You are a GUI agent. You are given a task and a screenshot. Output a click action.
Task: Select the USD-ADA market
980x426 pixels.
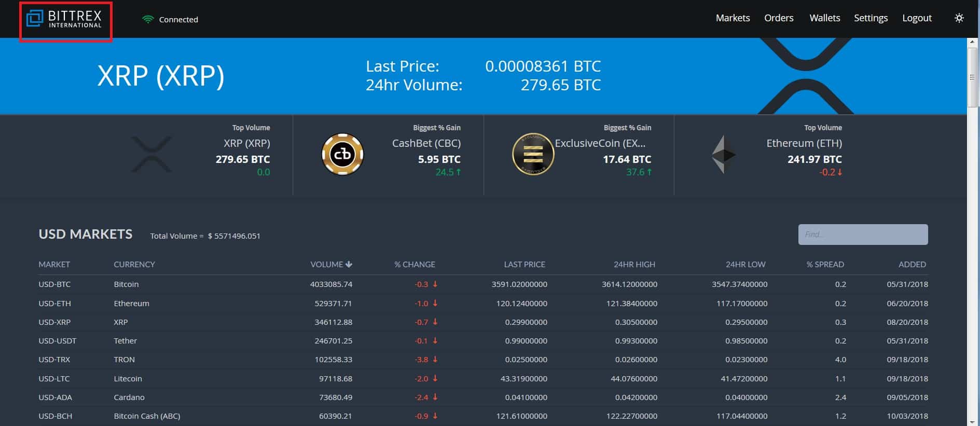55,397
